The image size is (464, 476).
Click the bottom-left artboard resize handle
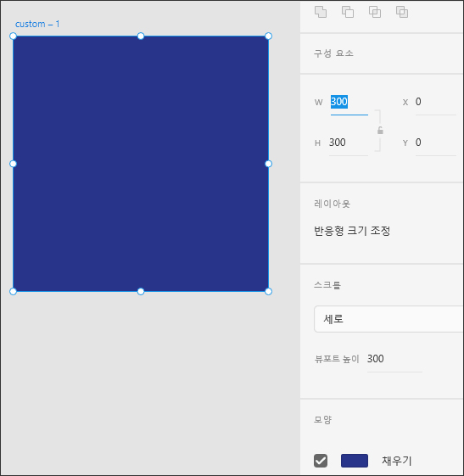pyautogui.click(x=13, y=291)
